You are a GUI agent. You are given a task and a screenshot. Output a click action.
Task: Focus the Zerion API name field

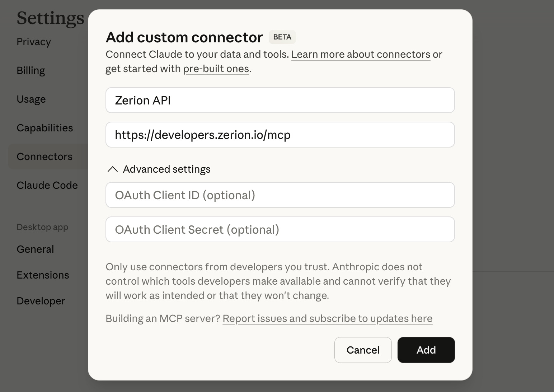point(280,100)
